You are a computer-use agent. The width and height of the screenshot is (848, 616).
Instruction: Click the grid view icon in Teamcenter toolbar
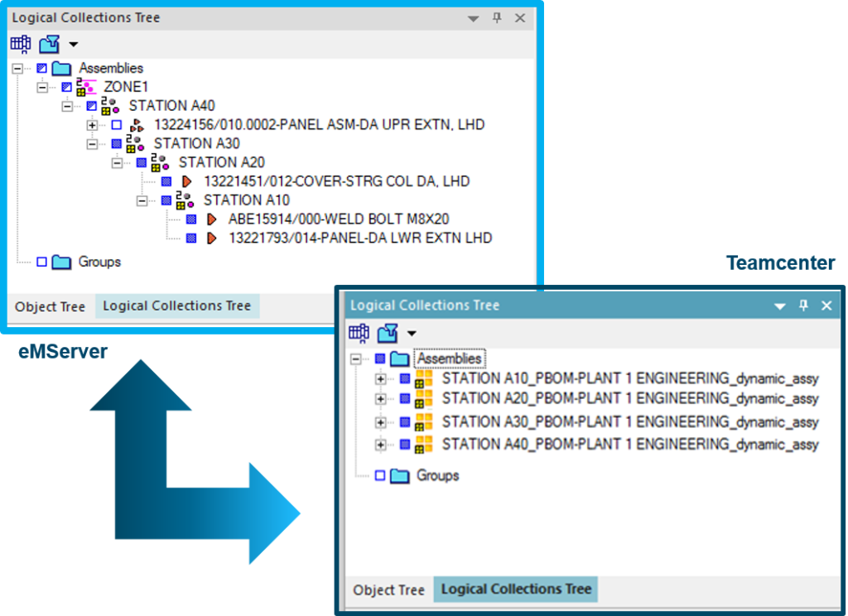359,334
